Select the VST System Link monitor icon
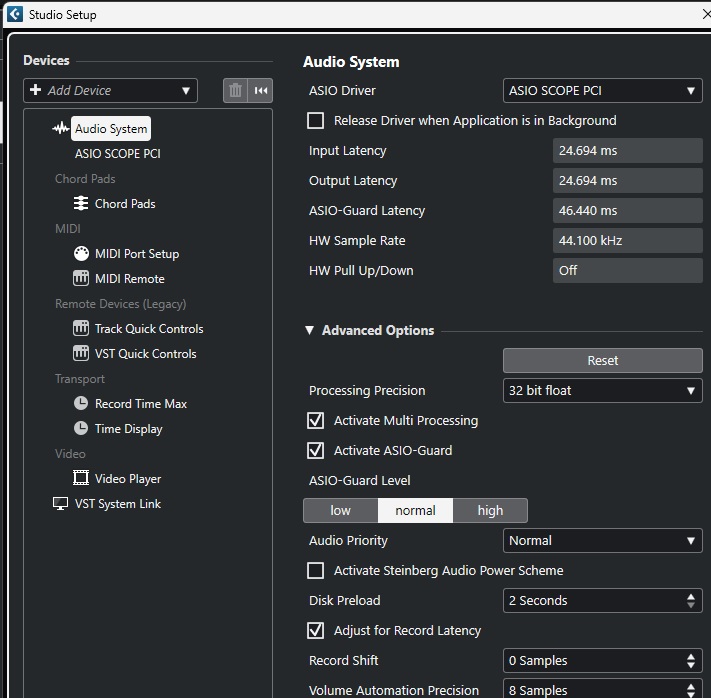Viewport: 711px width, 698px height. (x=61, y=504)
